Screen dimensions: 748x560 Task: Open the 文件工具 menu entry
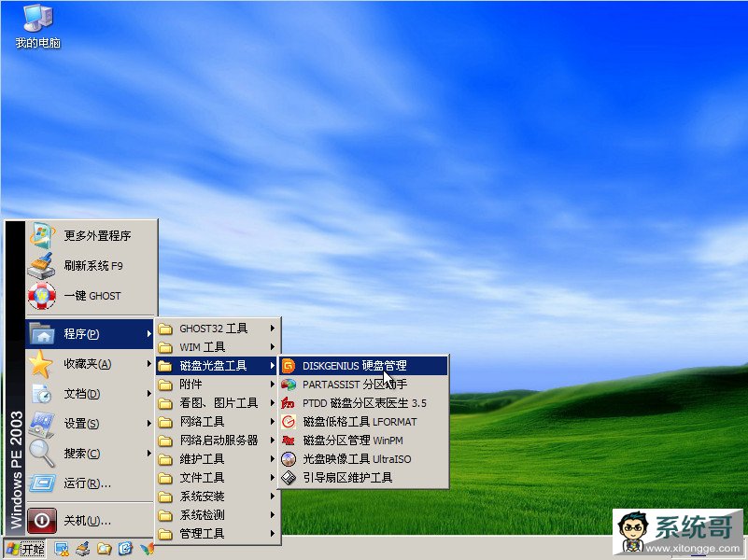click(218, 478)
